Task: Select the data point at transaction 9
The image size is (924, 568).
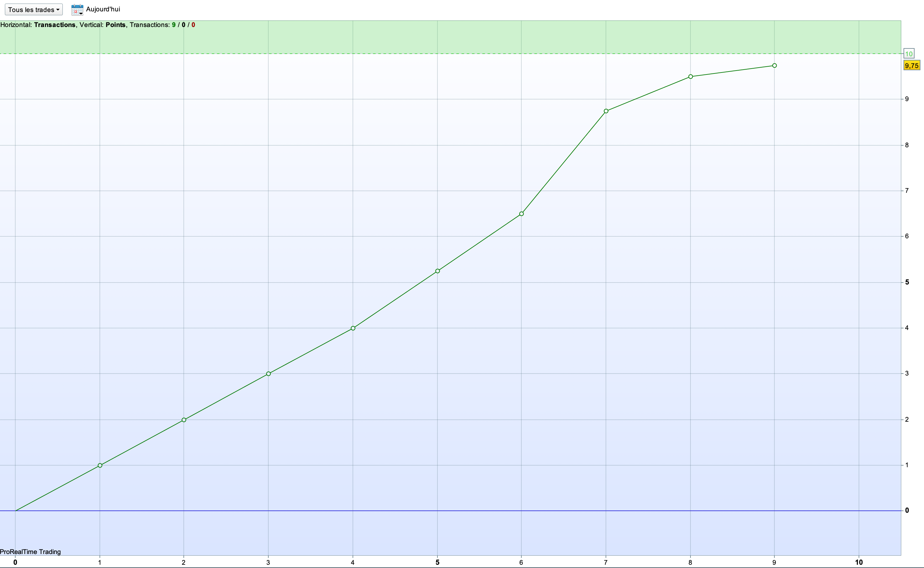Action: click(774, 66)
